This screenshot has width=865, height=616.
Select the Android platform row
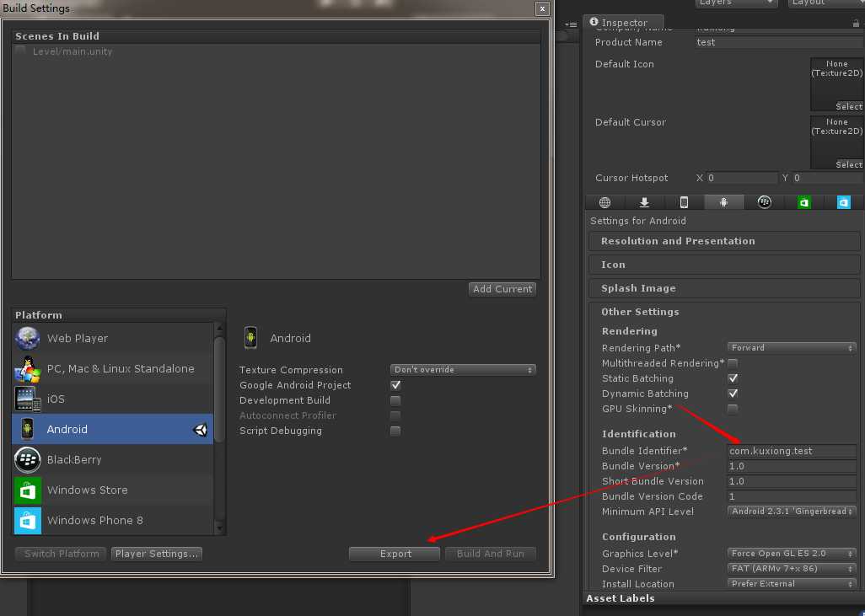tap(112, 429)
